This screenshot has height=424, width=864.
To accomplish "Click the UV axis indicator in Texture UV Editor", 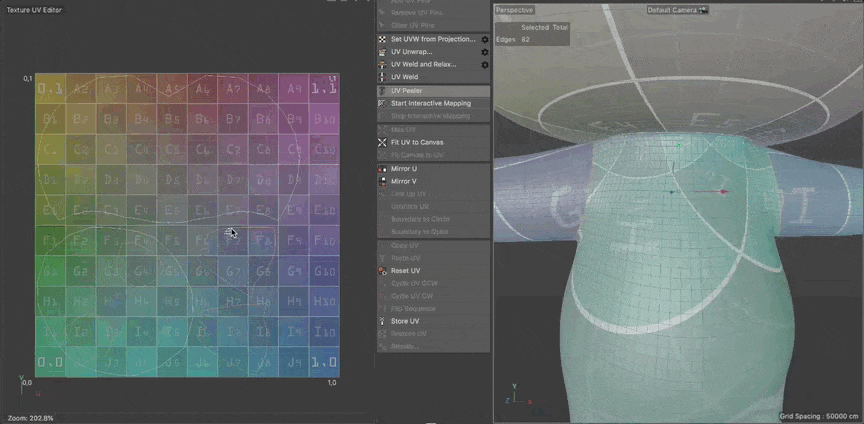I will 29,387.
